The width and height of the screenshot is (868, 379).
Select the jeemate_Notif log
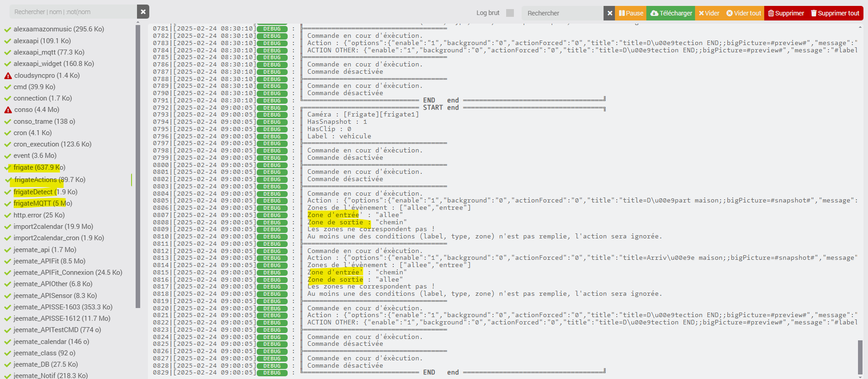pos(51,375)
